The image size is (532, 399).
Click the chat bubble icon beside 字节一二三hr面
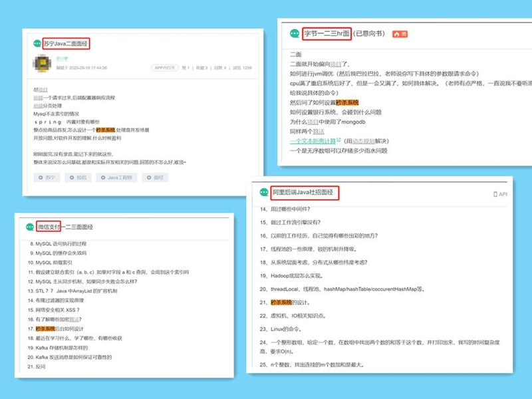(295, 33)
